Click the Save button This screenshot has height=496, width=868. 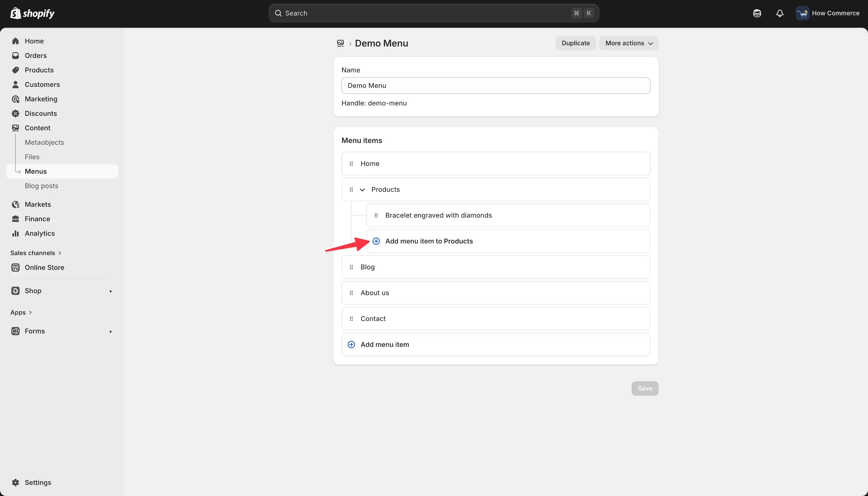coord(645,388)
